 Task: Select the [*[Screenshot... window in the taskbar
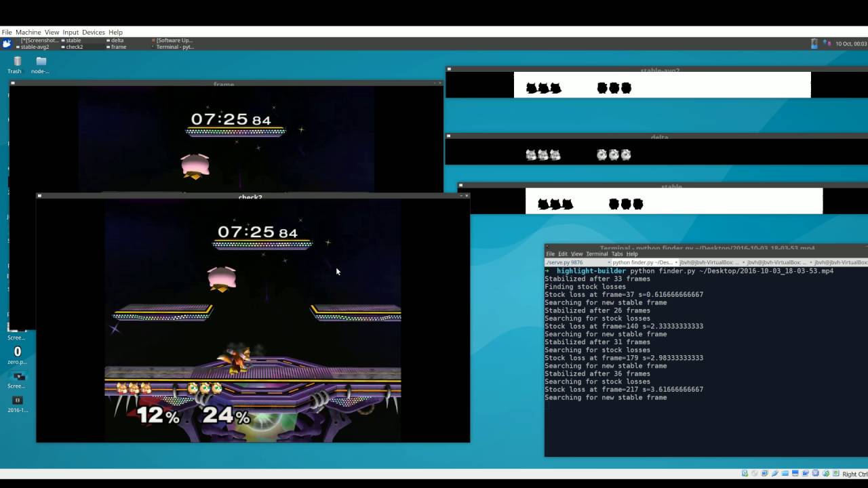point(38,40)
